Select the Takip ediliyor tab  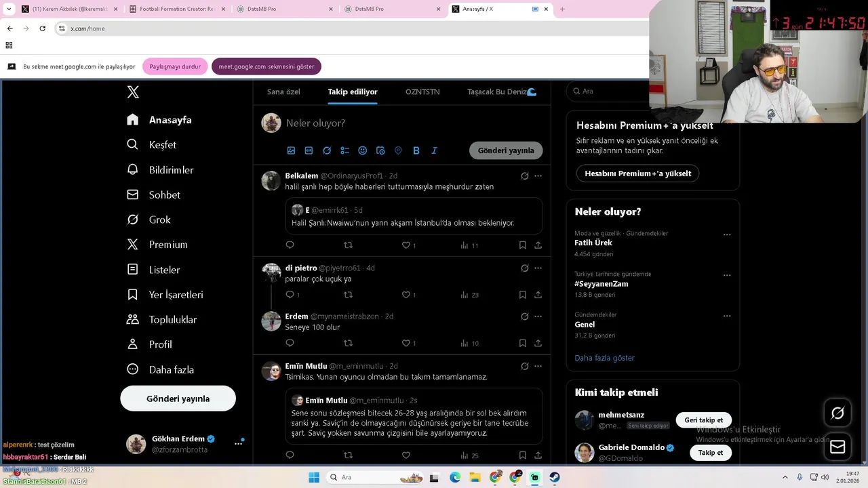(x=353, y=91)
